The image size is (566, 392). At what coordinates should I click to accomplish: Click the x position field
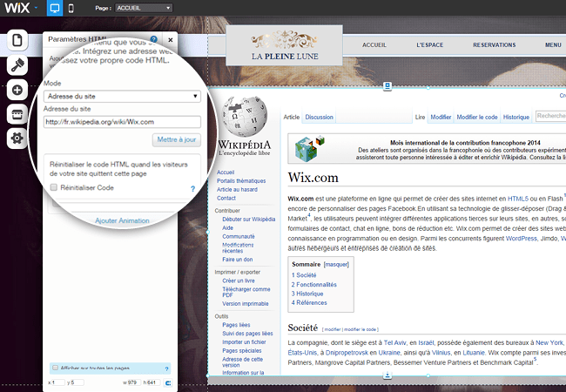point(57,382)
